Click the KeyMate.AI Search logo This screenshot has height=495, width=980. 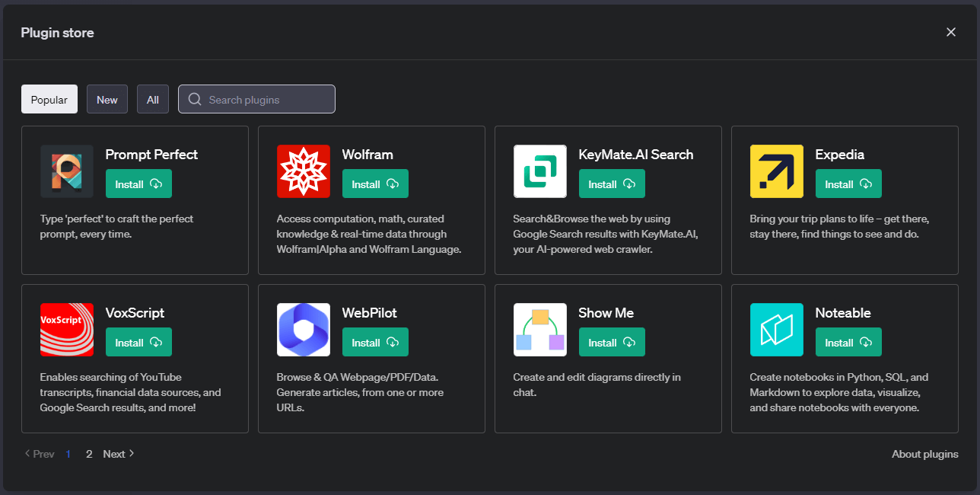pos(540,171)
